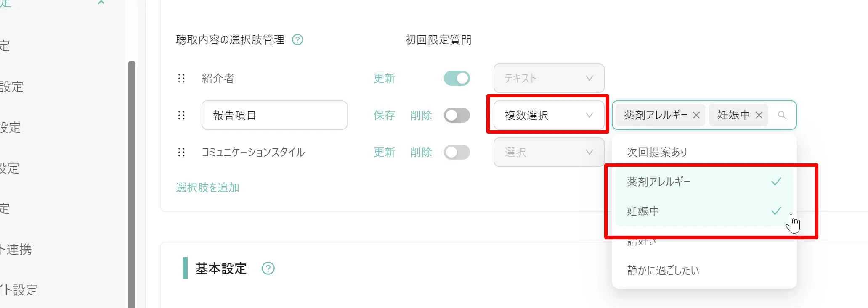
Task: Remove the 妊娠中 tag with its X
Action: (x=759, y=115)
